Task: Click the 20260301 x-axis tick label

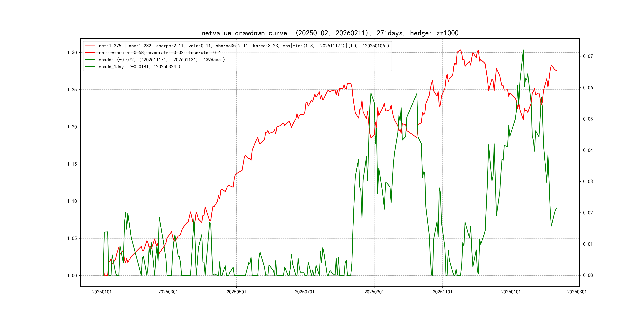Action: (577, 292)
